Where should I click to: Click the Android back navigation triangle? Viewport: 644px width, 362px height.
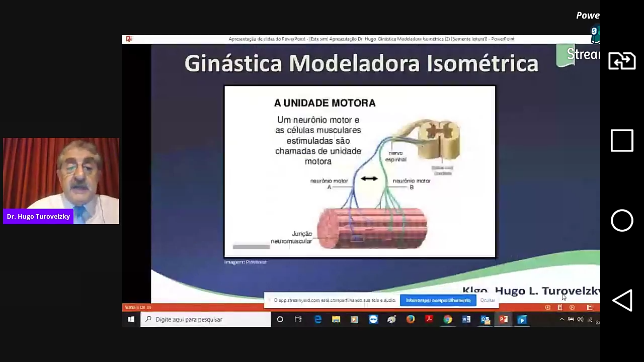click(622, 301)
